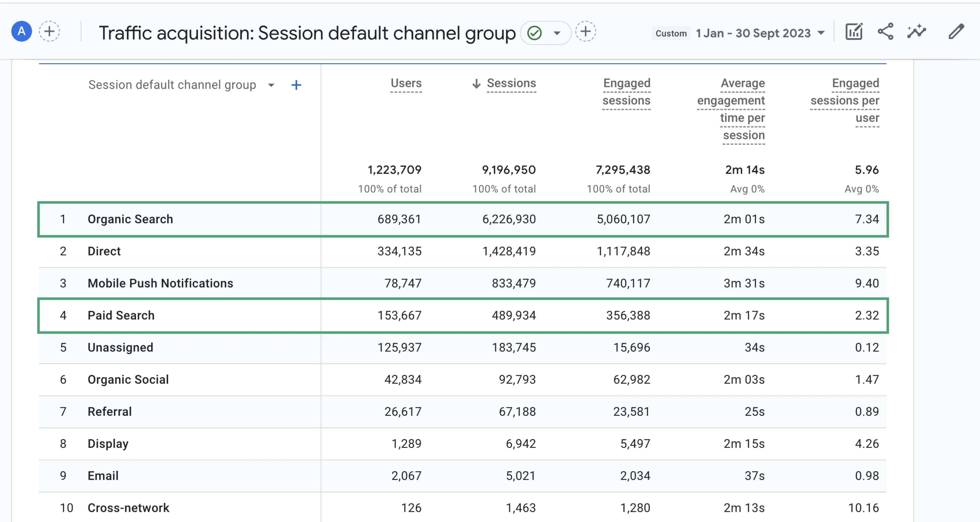Share this report using the share icon
Image resolution: width=980 pixels, height=522 pixels.
coord(885,32)
